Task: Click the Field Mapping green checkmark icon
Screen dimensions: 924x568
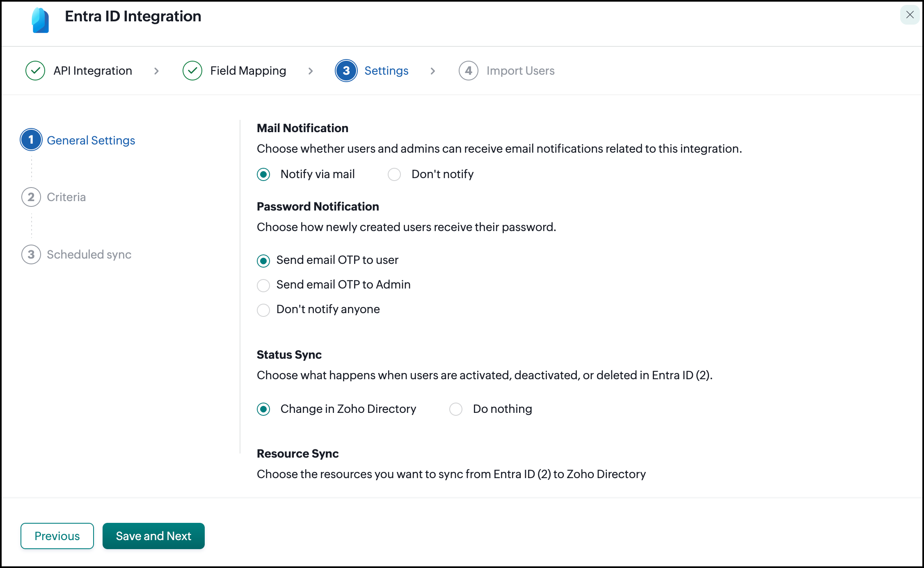Action: pyautogui.click(x=192, y=71)
